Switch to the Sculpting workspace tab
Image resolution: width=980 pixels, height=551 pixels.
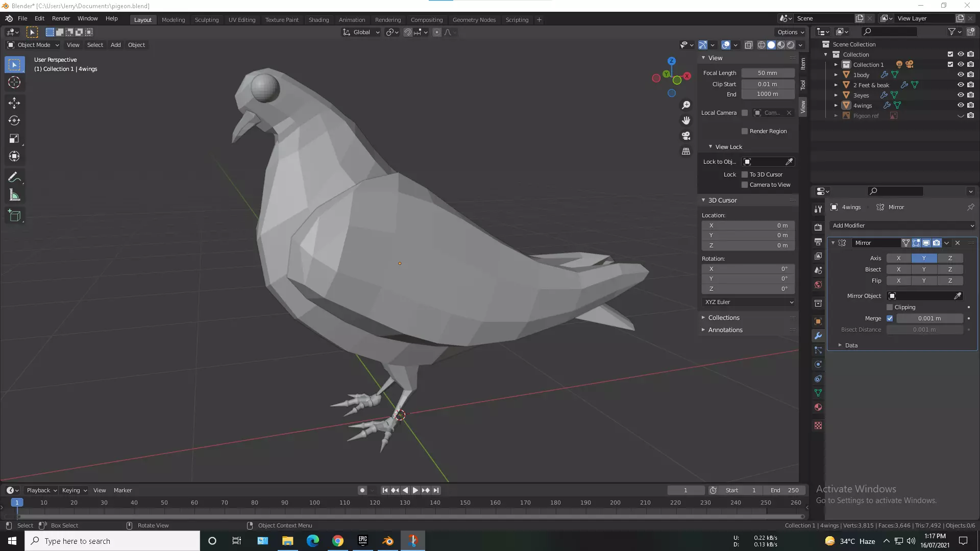pyautogui.click(x=206, y=20)
